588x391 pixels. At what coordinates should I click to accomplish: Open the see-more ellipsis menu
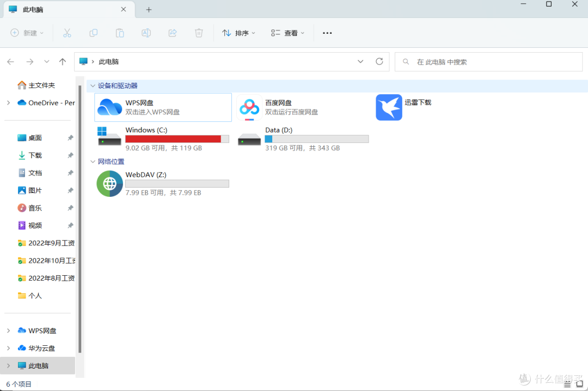pyautogui.click(x=327, y=33)
